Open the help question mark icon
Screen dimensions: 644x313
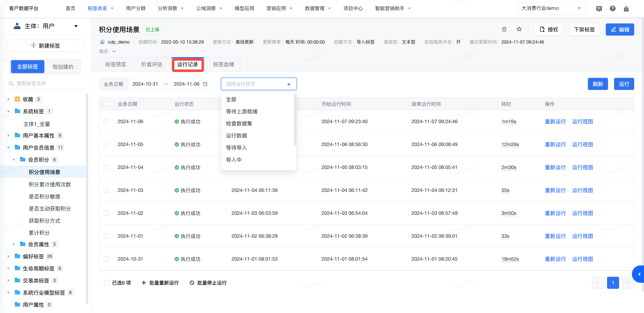click(x=613, y=9)
